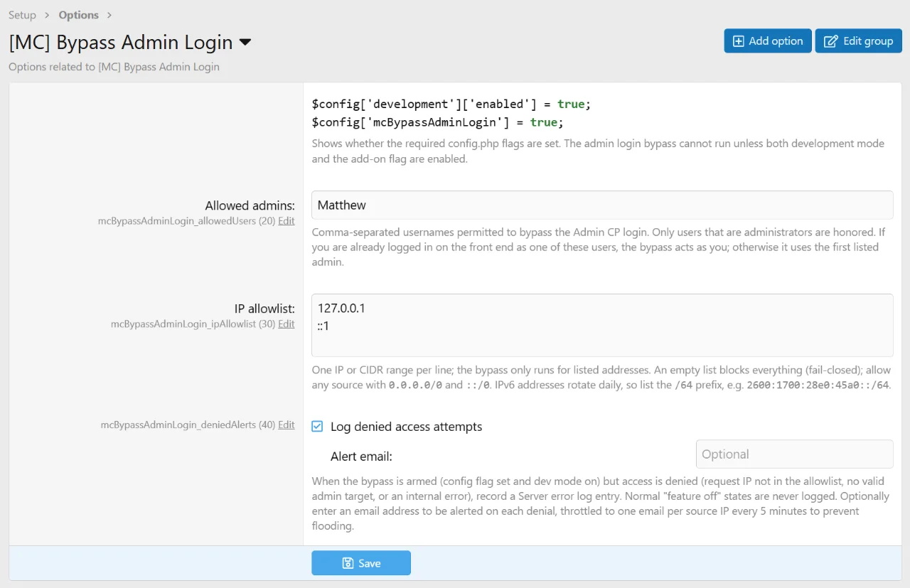The image size is (910, 588).
Task: Click the $config['mcBypassAdminLogin'] line
Action: (438, 122)
